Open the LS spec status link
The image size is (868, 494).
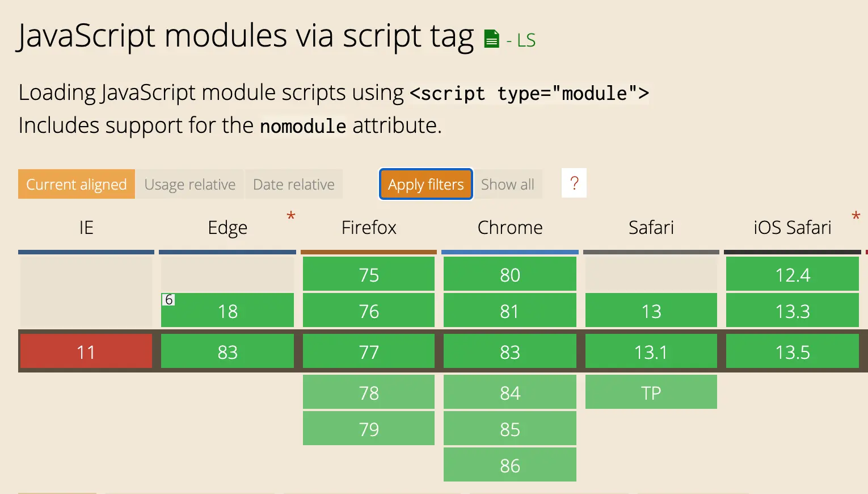(x=526, y=40)
